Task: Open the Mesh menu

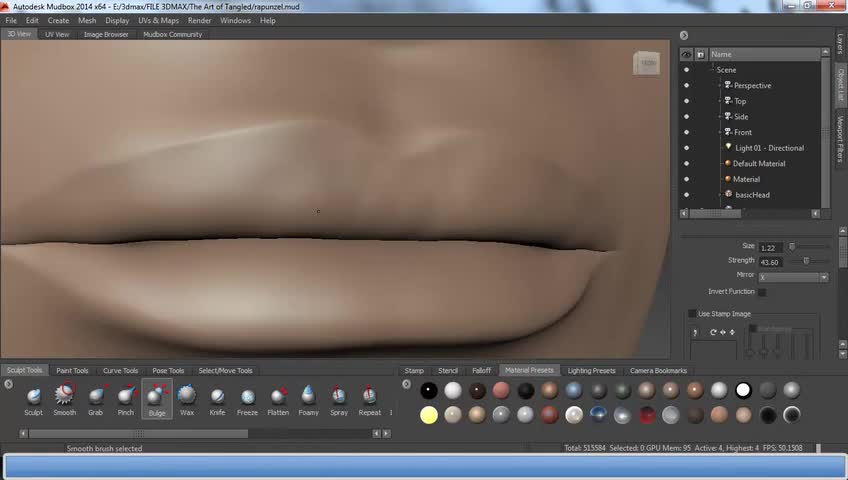Action: point(87,21)
